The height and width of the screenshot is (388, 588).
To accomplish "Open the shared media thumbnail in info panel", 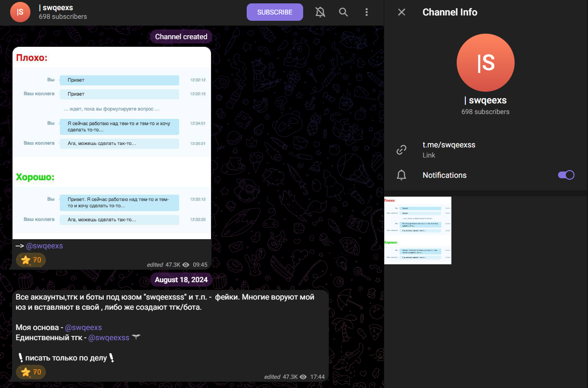I will (x=418, y=230).
